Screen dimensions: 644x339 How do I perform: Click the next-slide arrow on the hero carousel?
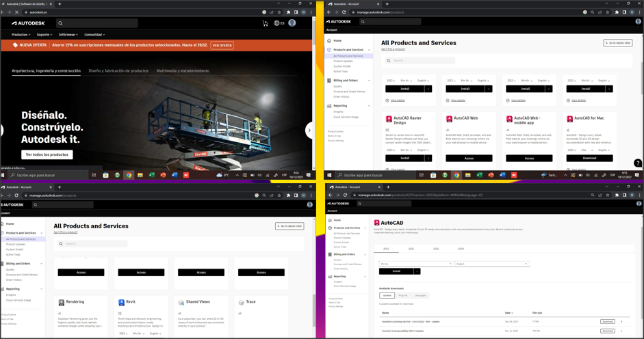pos(309,130)
